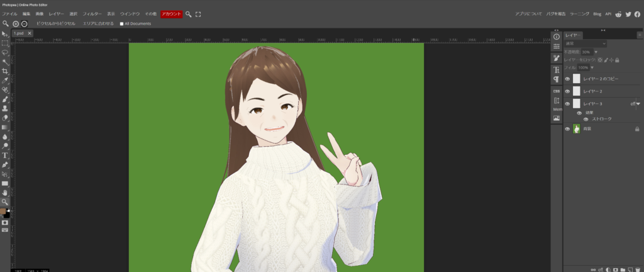Screen dimensions: 644x272
Task: Open the blend mode dropdown
Action: tap(586, 43)
